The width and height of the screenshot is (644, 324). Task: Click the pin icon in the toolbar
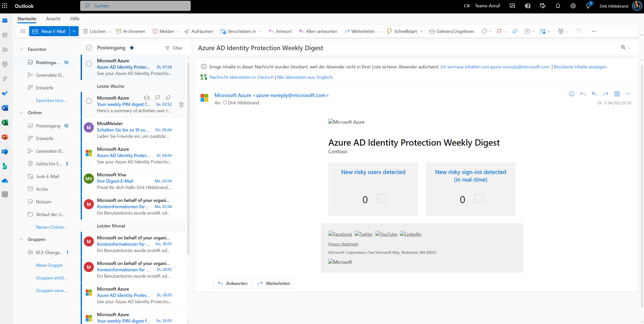(515, 31)
